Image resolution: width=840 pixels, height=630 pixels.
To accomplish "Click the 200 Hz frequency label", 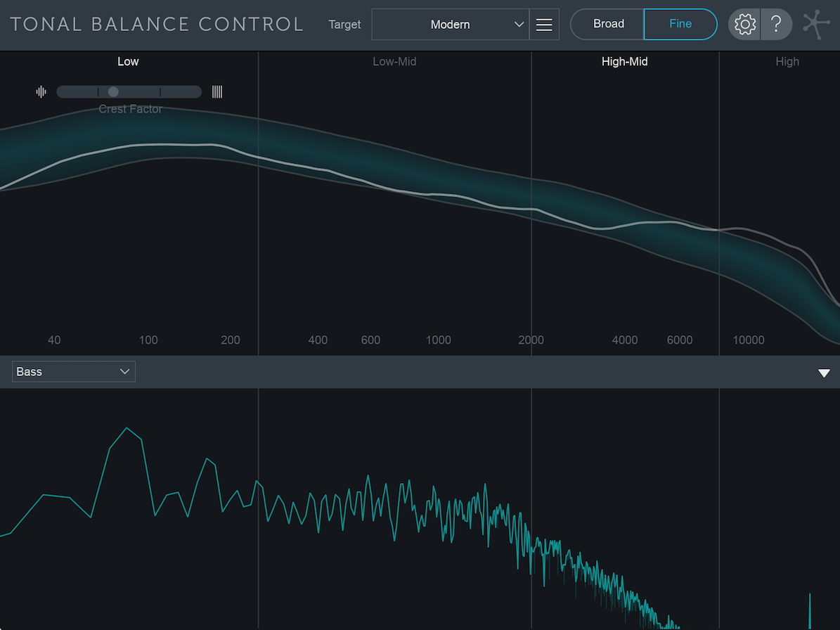I will (231, 340).
